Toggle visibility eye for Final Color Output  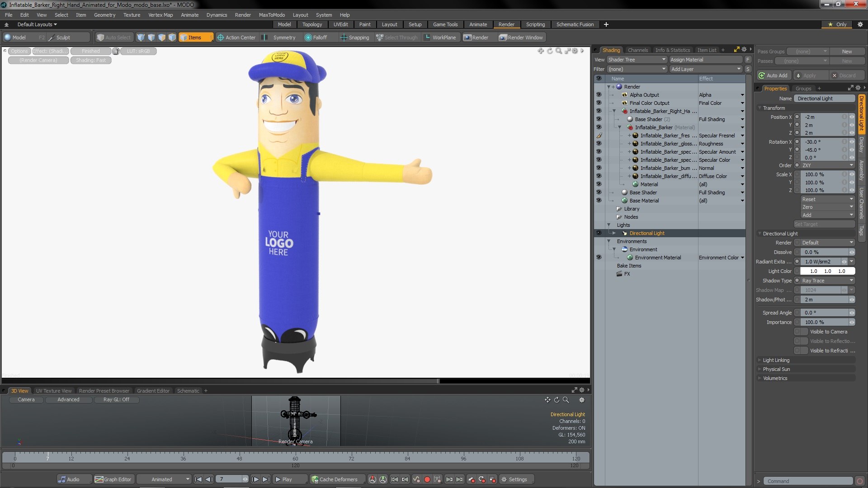click(x=599, y=103)
